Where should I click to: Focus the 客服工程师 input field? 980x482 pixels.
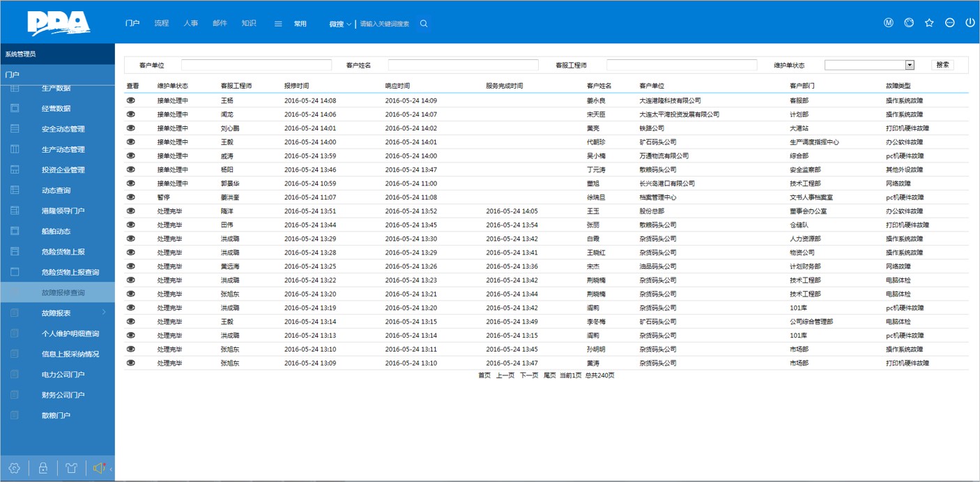(682, 65)
